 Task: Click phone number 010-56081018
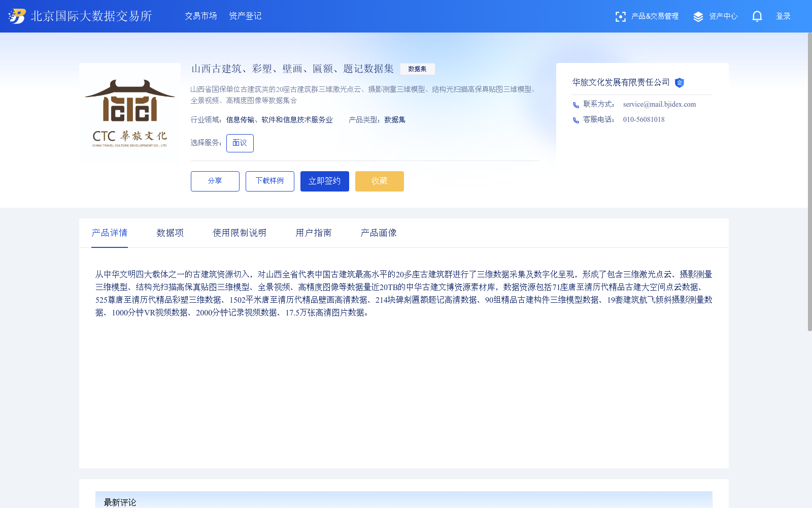tap(644, 119)
